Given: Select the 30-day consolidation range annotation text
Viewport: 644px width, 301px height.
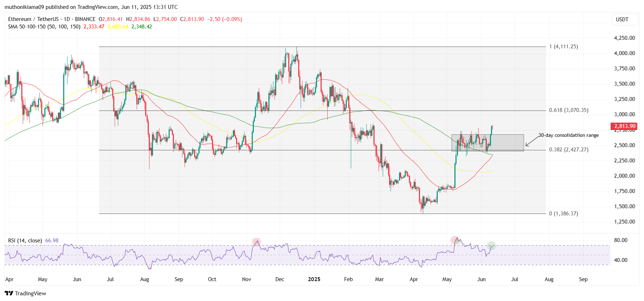Looking at the screenshot, I should click(569, 135).
